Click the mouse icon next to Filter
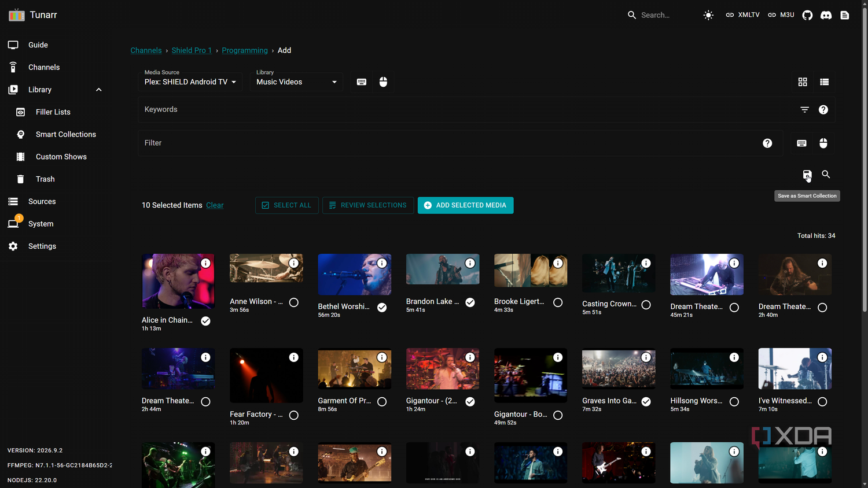 point(823,143)
